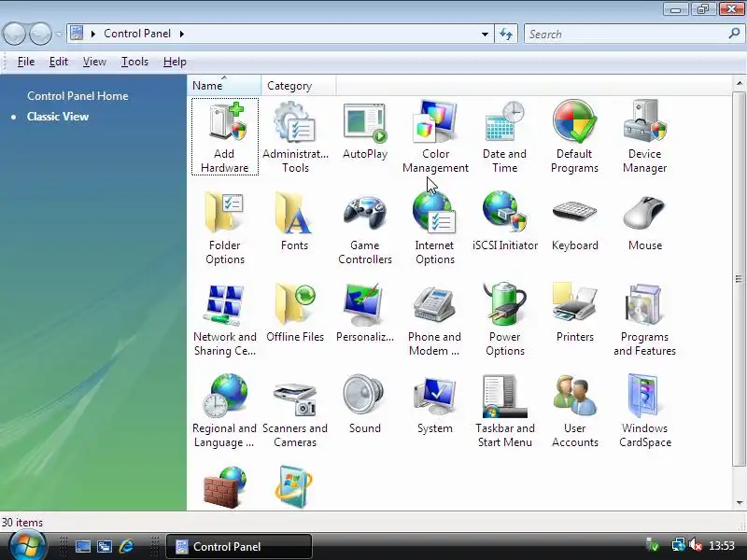Viewport: 747px width, 560px height.
Task: Go to Control Panel Home
Action: 78,96
